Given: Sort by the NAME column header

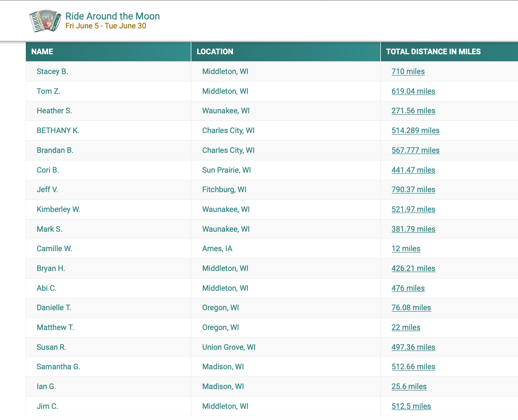Looking at the screenshot, I should (x=42, y=52).
